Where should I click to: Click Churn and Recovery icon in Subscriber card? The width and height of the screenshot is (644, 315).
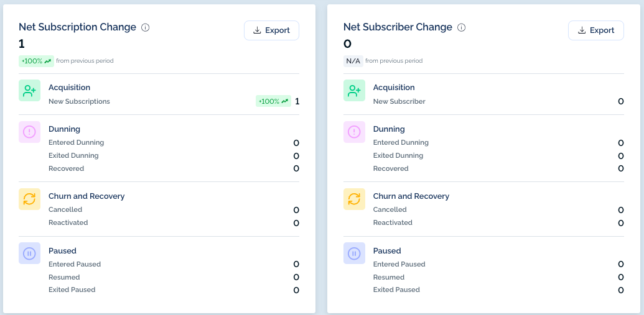tap(354, 199)
